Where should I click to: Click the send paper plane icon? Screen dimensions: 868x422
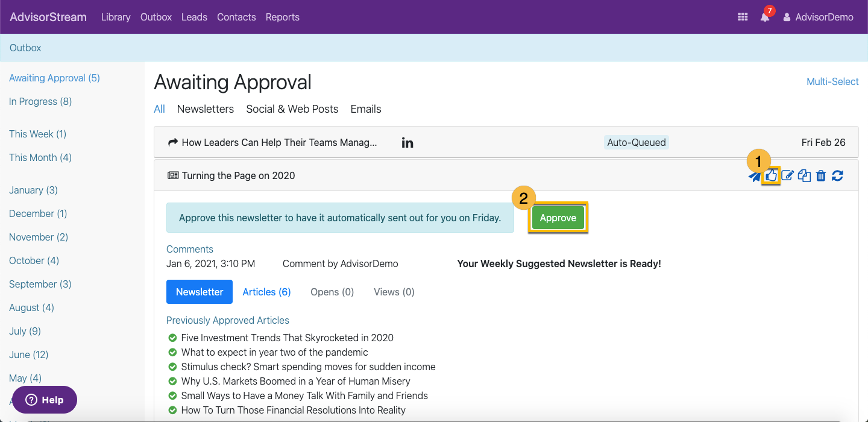[x=754, y=176]
